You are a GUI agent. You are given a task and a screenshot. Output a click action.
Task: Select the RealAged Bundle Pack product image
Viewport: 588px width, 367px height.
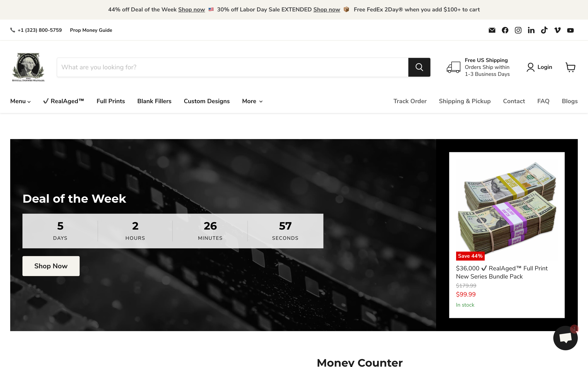[x=507, y=209]
